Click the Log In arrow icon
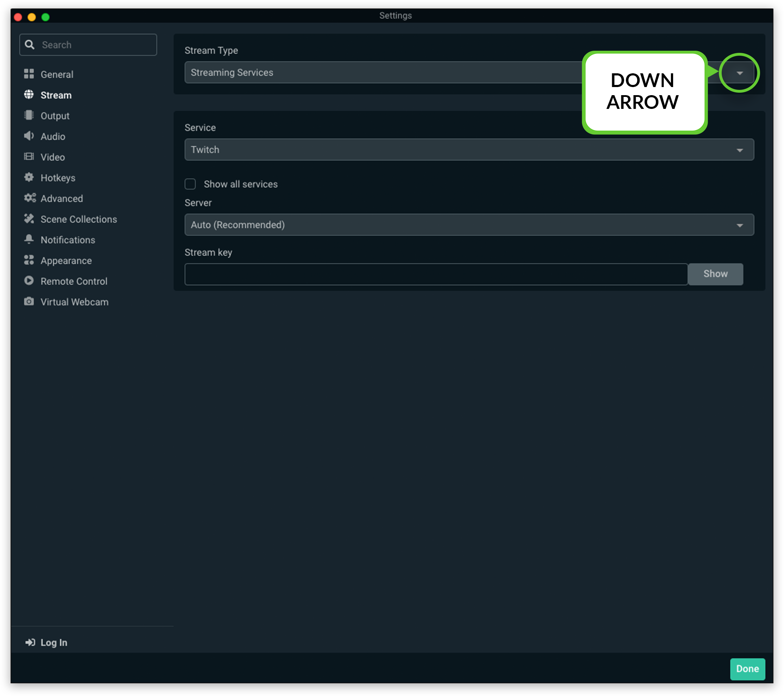Viewport: 784px width, 696px height. click(x=30, y=643)
